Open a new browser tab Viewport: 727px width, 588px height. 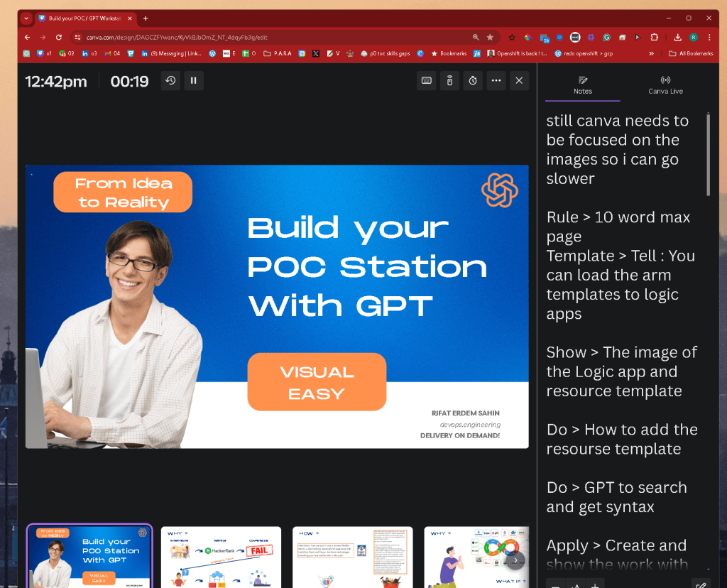pos(146,18)
